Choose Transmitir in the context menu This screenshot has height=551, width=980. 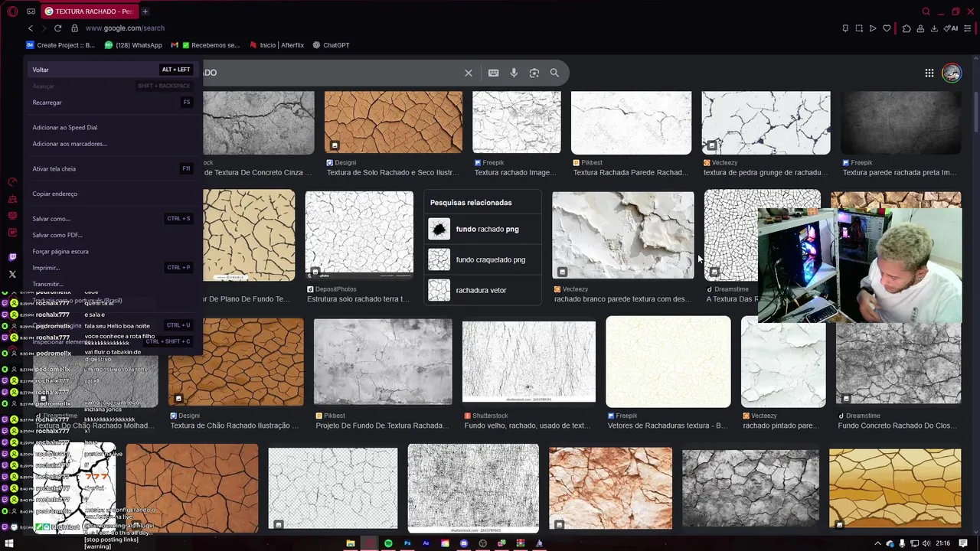pos(112,284)
